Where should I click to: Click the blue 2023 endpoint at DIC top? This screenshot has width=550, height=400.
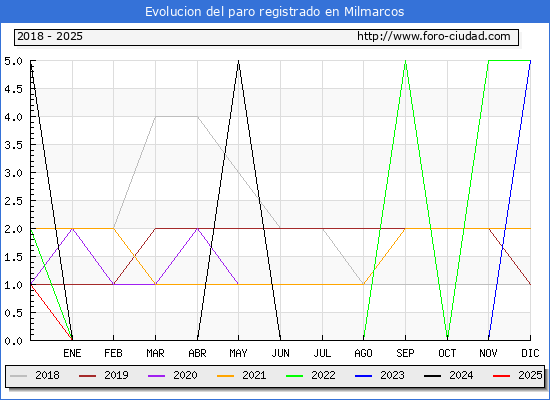coord(530,61)
